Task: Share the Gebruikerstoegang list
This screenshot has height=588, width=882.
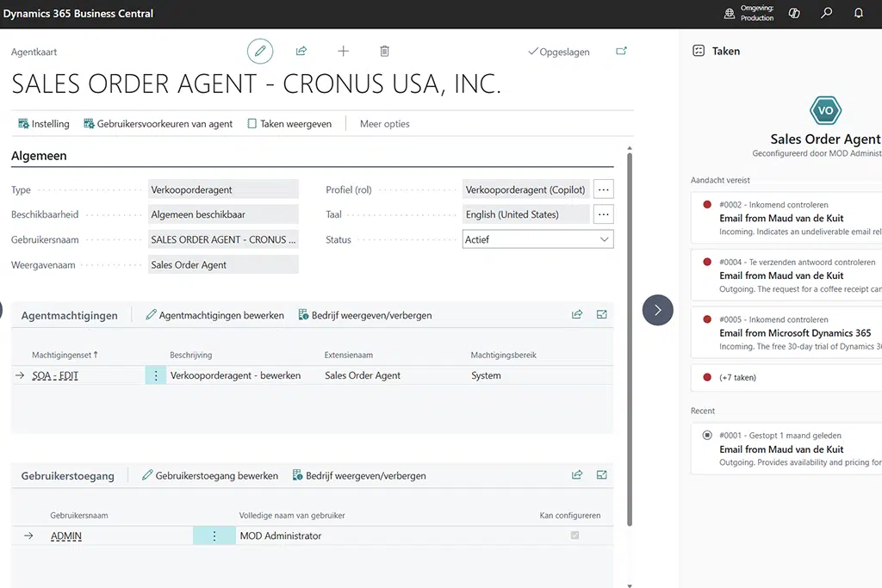Action: pos(577,475)
